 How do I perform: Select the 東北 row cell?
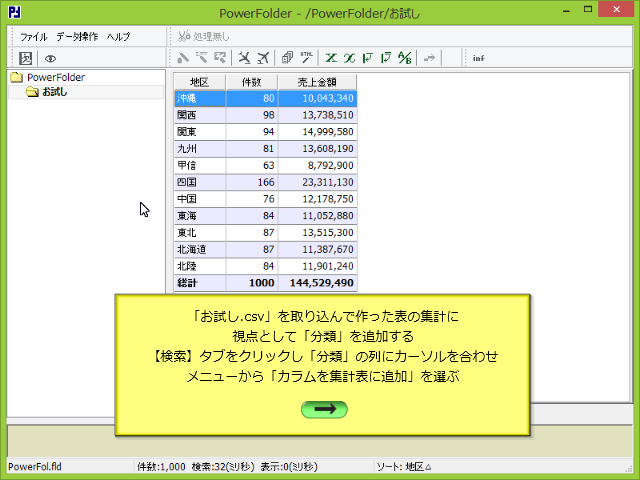coord(200,233)
